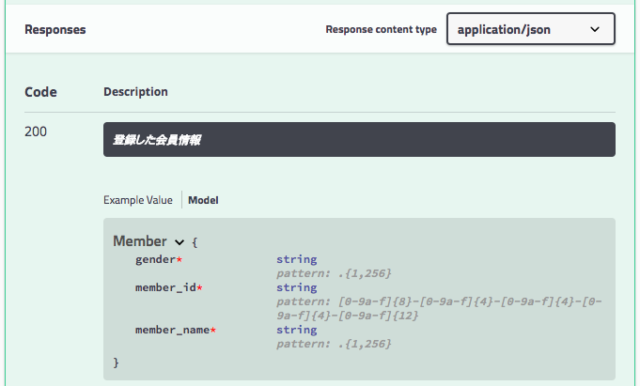640x386 pixels.
Task: Collapse the Member model with its chevron
Action: pos(180,242)
